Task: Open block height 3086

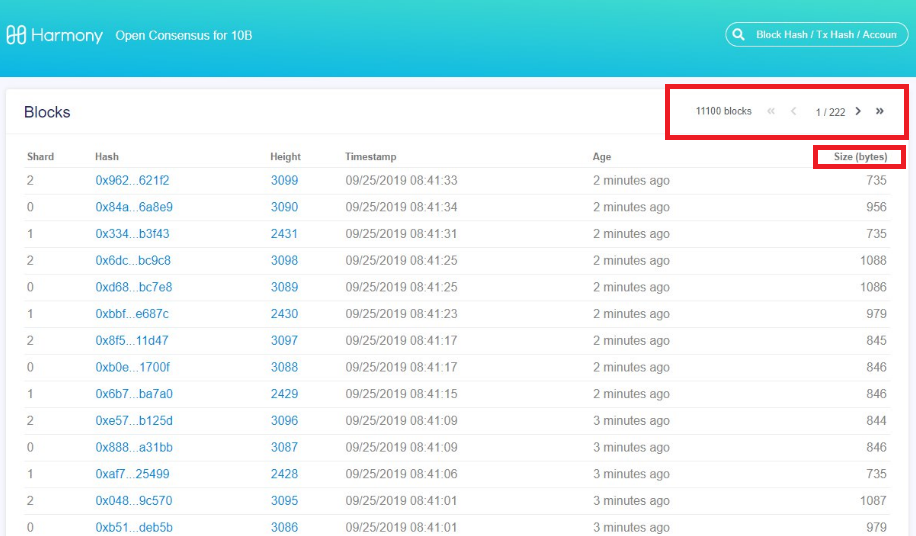Action: [284, 527]
